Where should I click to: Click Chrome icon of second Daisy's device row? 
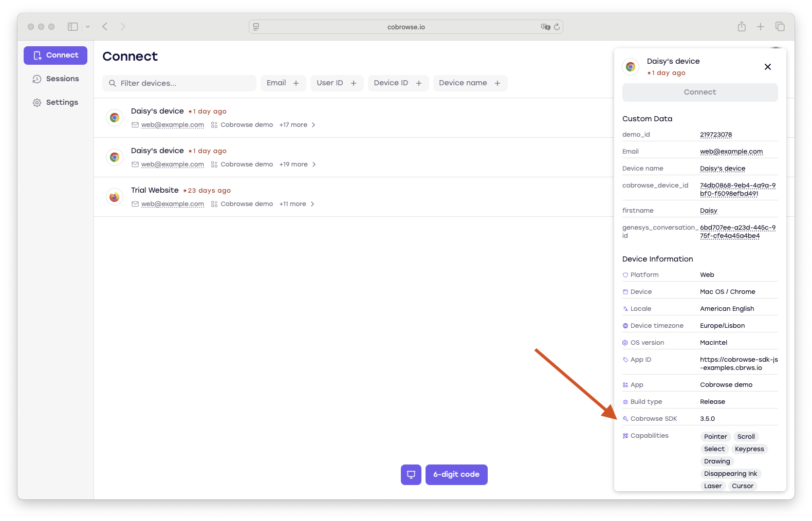[x=115, y=157]
